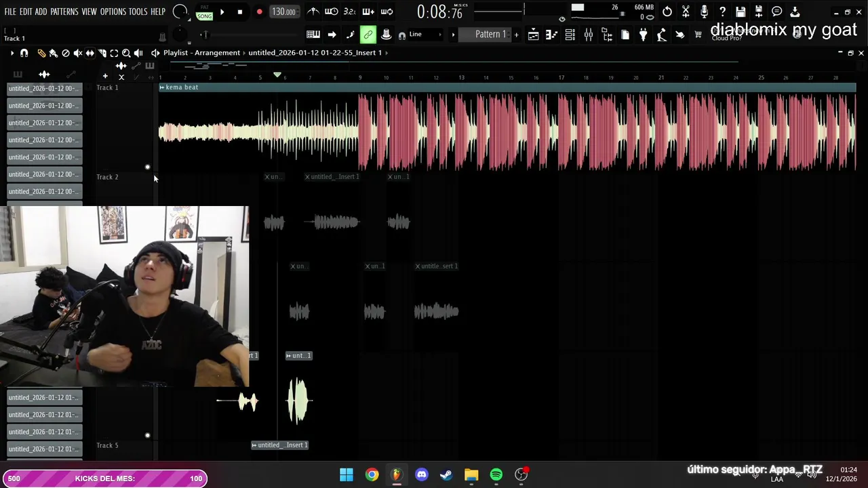
Task: Click the kema beat clip title
Action: point(182,87)
